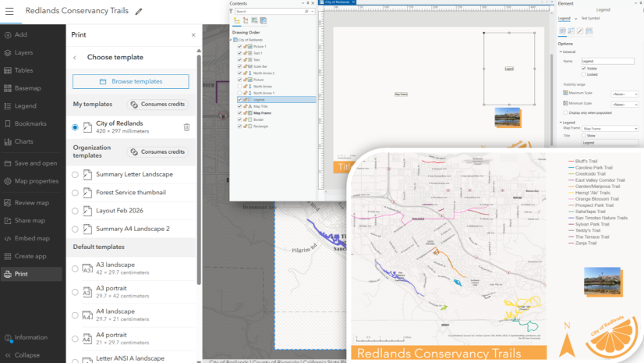Open the sidebar Legend item
Screen dimensions: 644x363
pyautogui.click(x=31, y=106)
